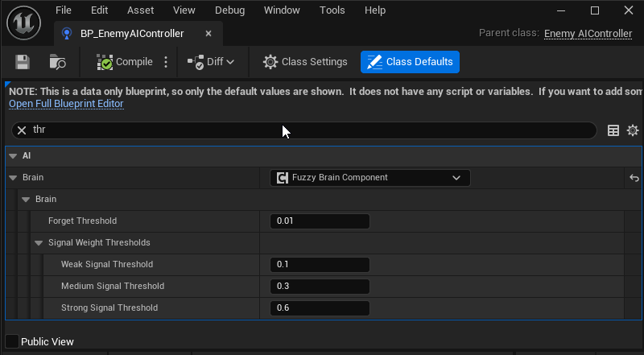Collapse the nested Brain section
Image resolution: width=644 pixels, height=355 pixels.
click(26, 200)
